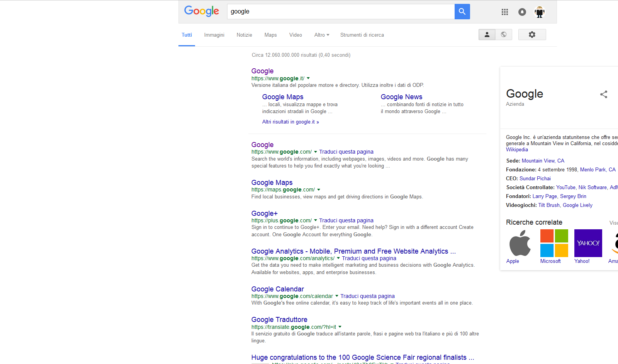618x364 pixels.
Task: Select the Yahoo! related search logo
Action: [x=588, y=243]
